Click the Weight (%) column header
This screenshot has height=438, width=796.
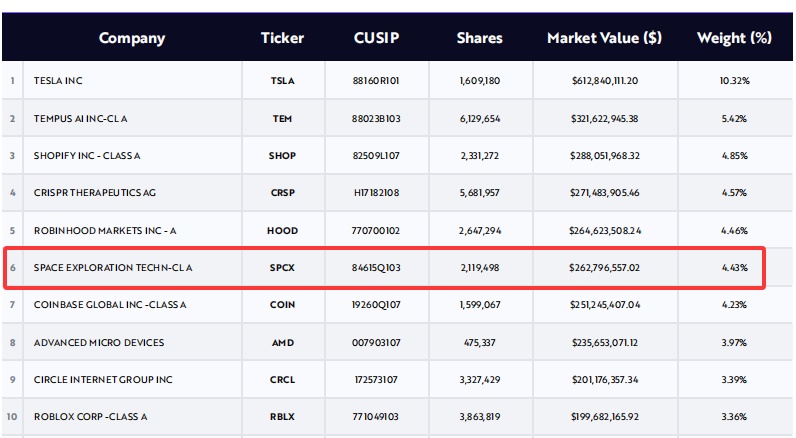pos(734,38)
